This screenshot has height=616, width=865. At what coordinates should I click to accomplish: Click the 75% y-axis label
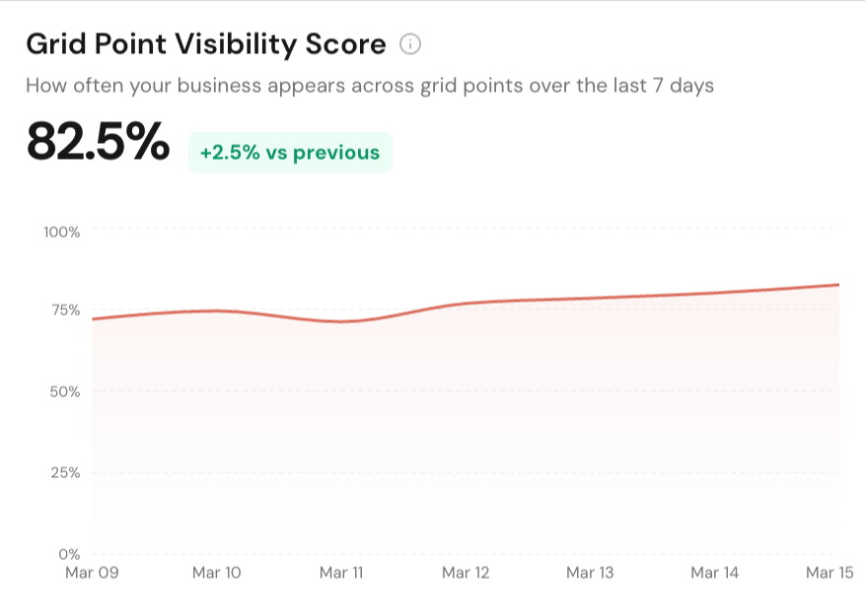pos(65,309)
